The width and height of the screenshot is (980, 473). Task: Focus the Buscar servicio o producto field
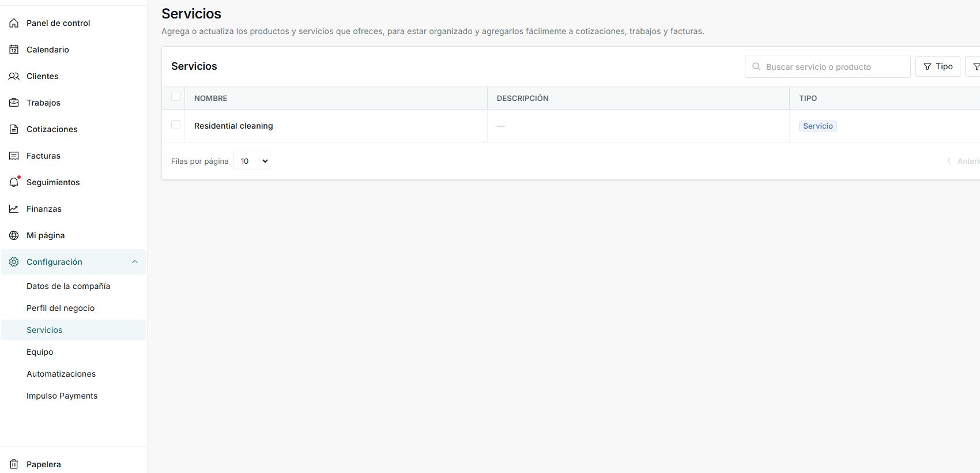pyautogui.click(x=827, y=66)
